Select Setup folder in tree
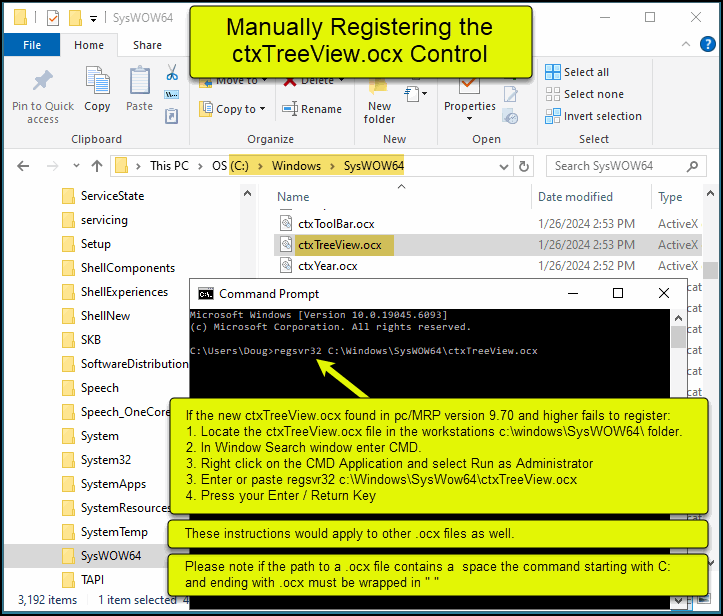Screen dimensions: 723x616 (95, 244)
